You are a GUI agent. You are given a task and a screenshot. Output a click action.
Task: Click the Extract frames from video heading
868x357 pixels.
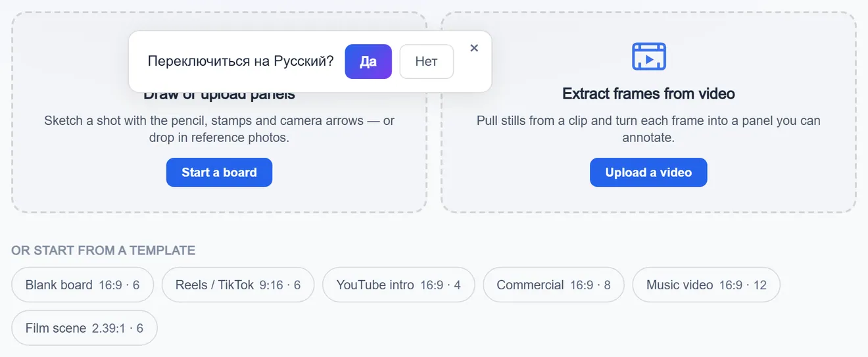tap(648, 94)
